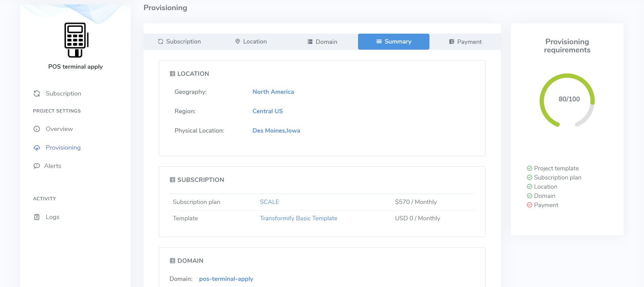Click the Region field label
This screenshot has height=287, width=644.
coord(185,111)
